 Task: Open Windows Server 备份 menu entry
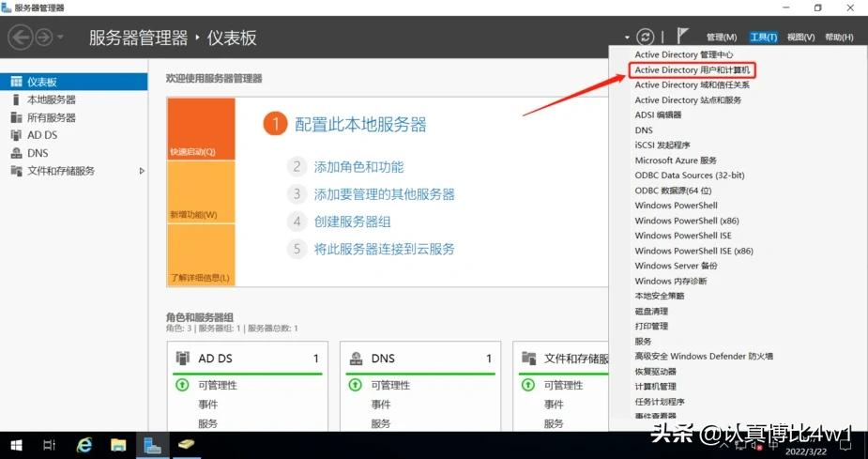(676, 266)
